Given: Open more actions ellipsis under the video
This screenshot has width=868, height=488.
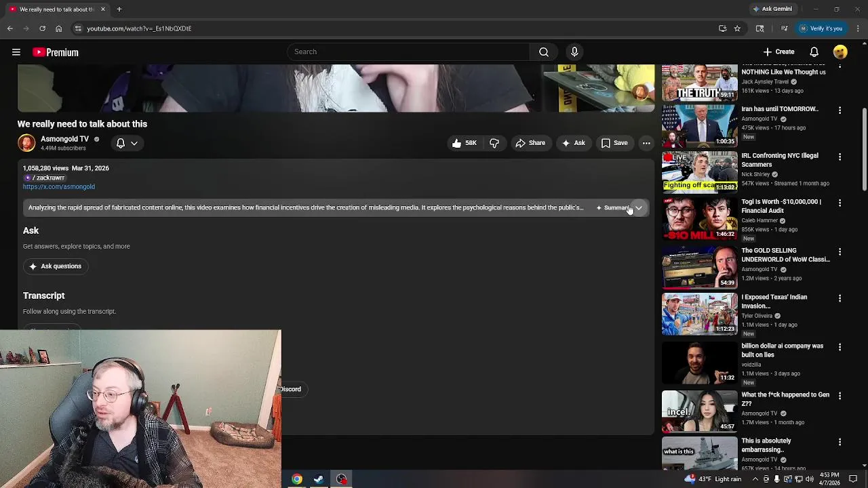Looking at the screenshot, I should (646, 143).
